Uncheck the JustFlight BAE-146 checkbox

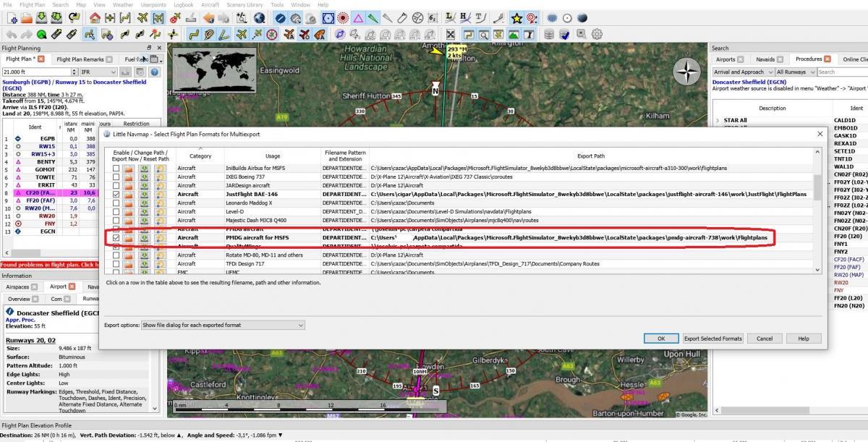[x=116, y=195]
